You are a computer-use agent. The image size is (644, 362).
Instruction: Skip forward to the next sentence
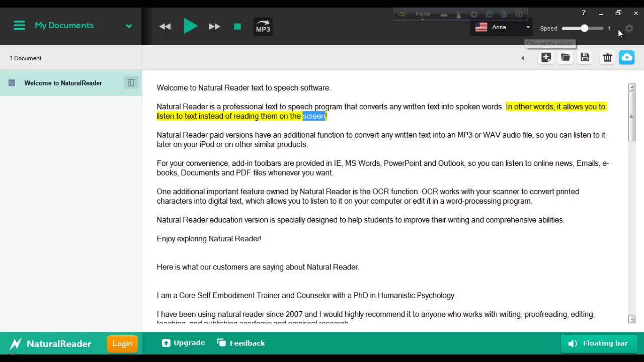(x=214, y=27)
